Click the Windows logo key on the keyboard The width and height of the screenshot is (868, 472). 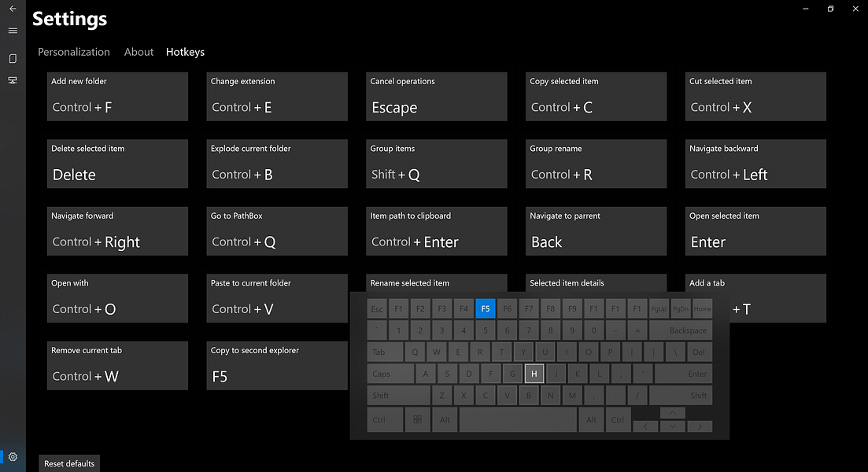click(x=417, y=419)
